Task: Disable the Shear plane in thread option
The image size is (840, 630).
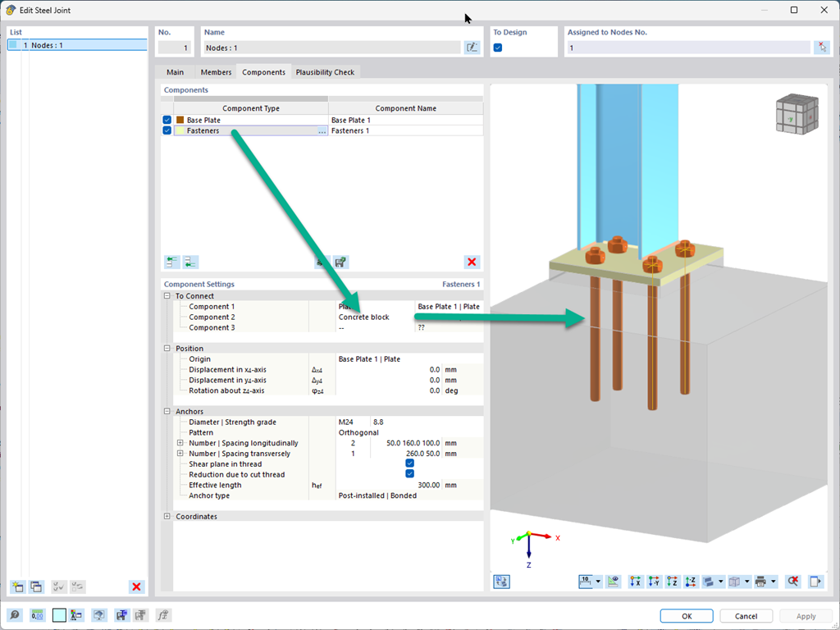Action: point(409,463)
